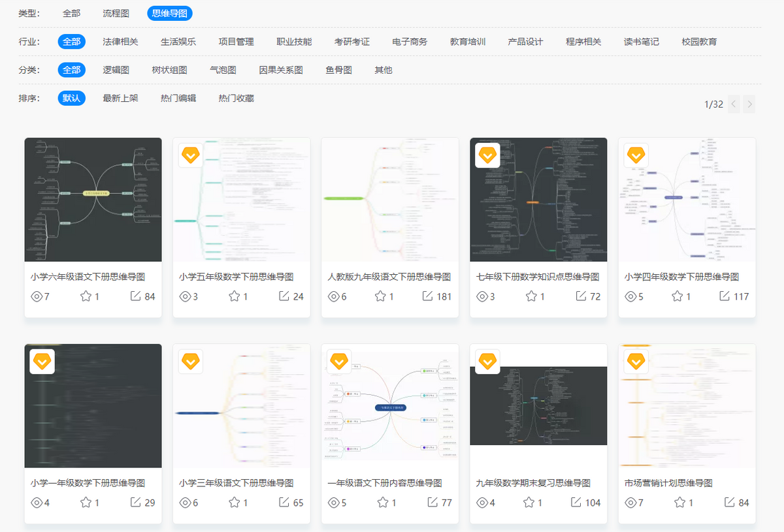
Task: Select the 逻辑图 category filter
Action: pyautogui.click(x=117, y=70)
